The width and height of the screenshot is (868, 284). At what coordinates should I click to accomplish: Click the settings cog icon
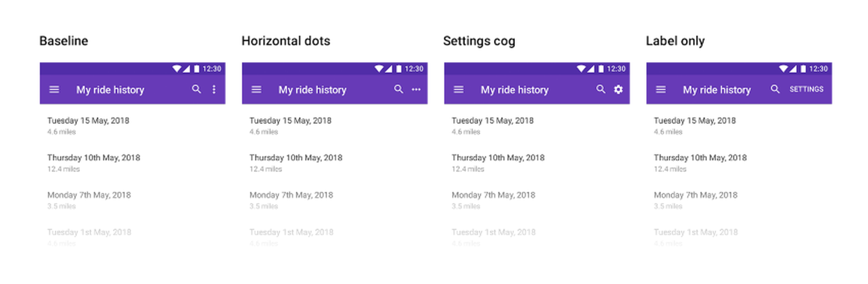618,90
